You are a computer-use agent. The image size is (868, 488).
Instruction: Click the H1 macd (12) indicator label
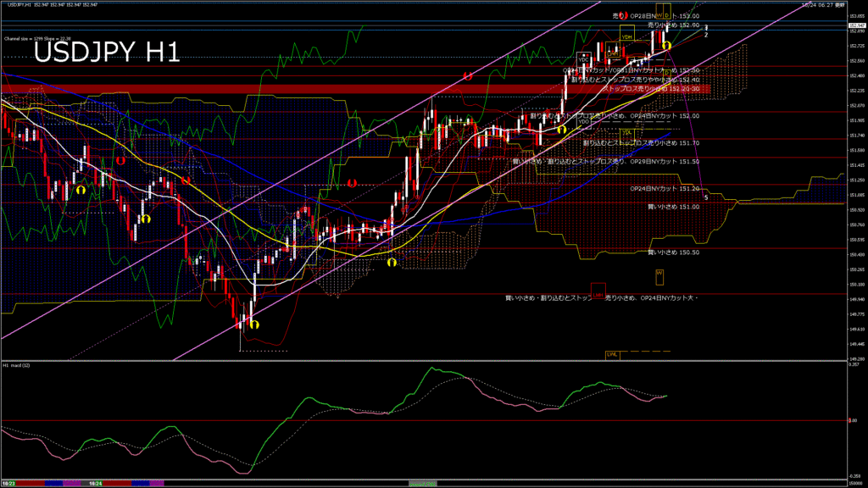[x=19, y=365]
